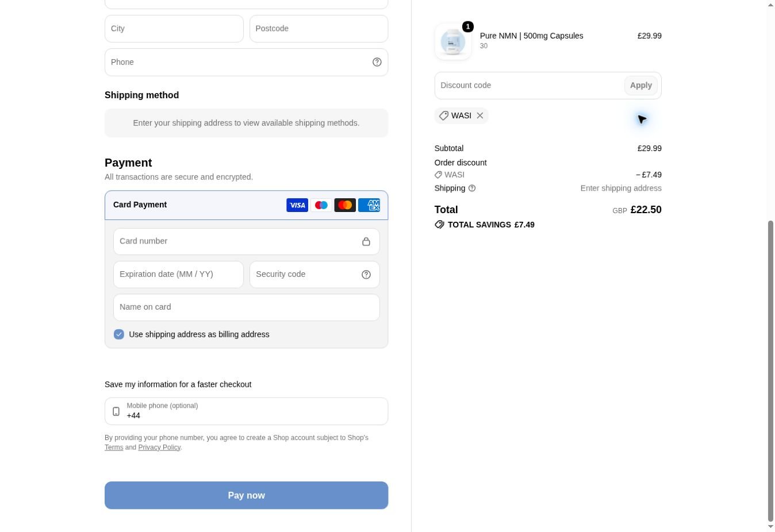The height and width of the screenshot is (532, 775).
Task: Click the Pure NMN 500mg Capsules title
Action: point(531,36)
